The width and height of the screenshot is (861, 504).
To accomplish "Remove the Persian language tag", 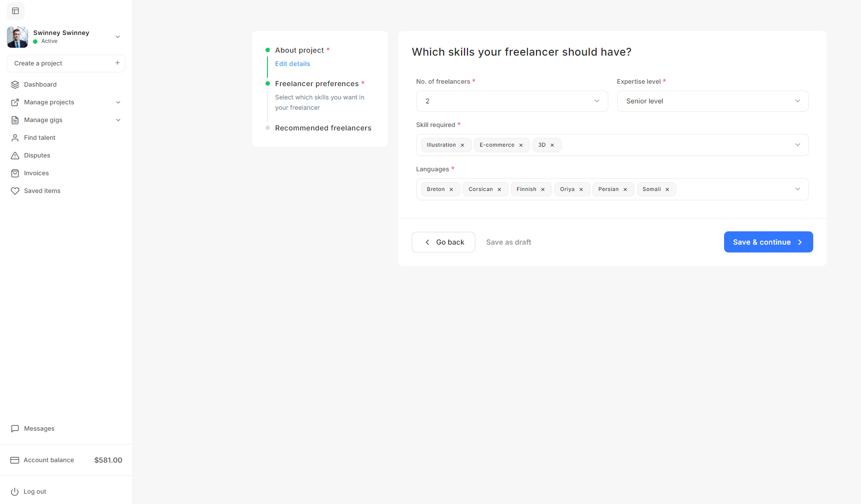I will tap(625, 189).
